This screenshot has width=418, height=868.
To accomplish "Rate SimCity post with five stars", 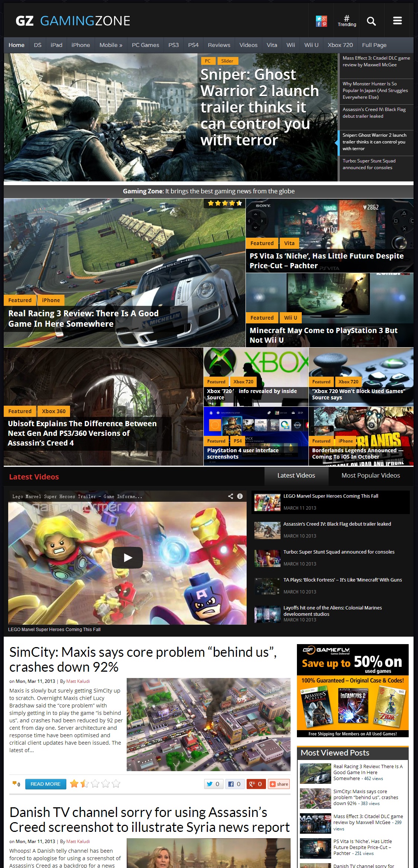I will click(116, 784).
